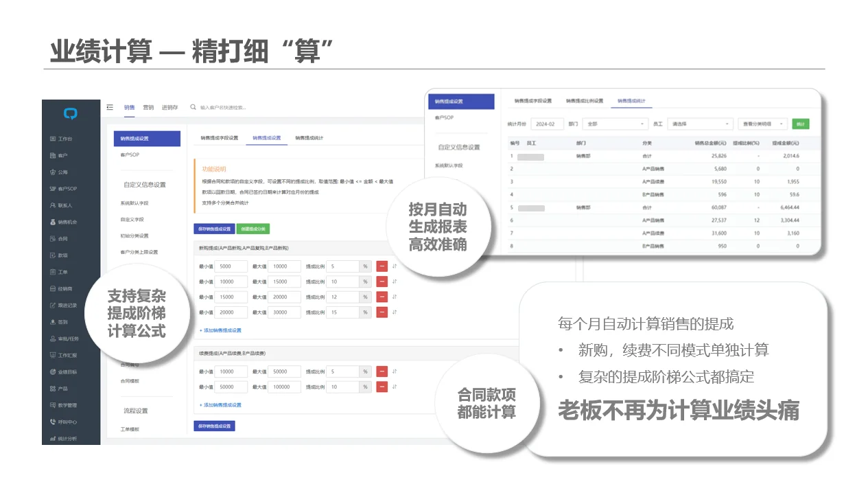This screenshot has width=868, height=482.
Task: Click the 最小值 field showing 5000
Action: 231,266
